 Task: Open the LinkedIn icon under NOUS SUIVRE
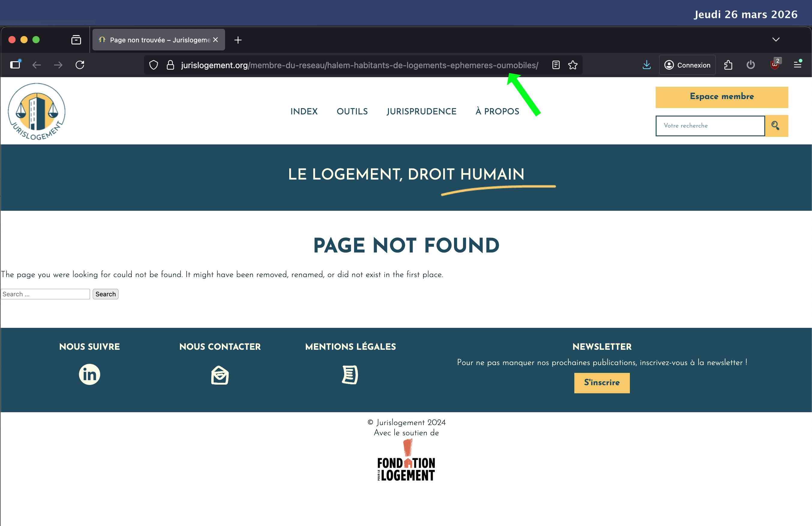[x=89, y=374]
